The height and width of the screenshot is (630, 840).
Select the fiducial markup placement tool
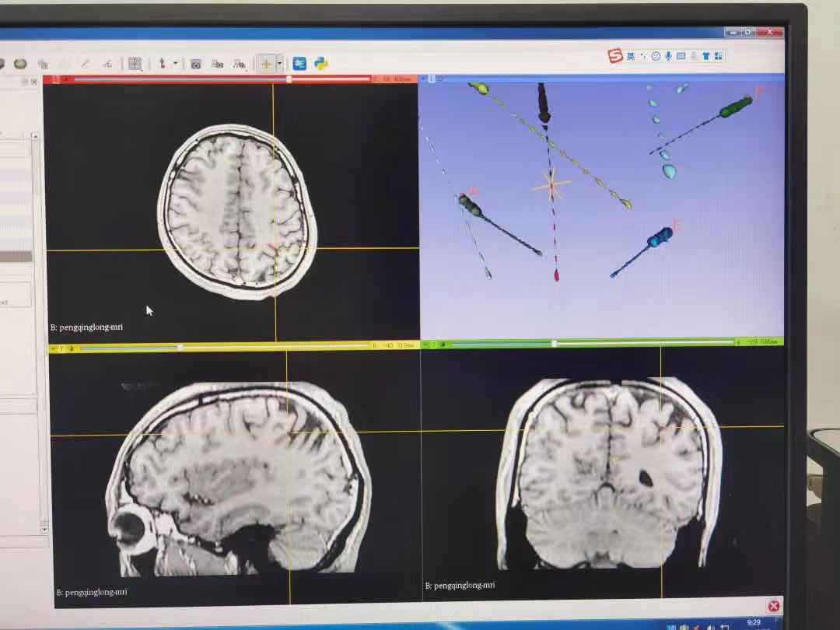click(162, 64)
